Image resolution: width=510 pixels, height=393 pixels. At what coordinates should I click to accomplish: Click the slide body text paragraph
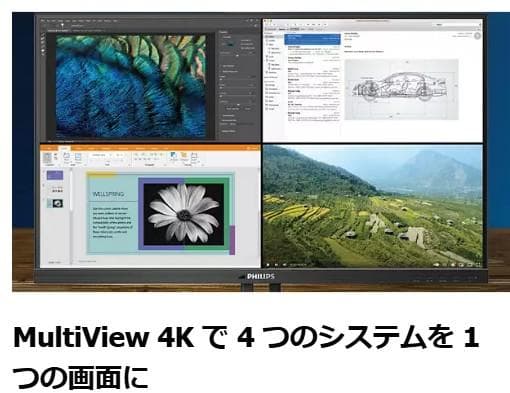[x=113, y=222]
